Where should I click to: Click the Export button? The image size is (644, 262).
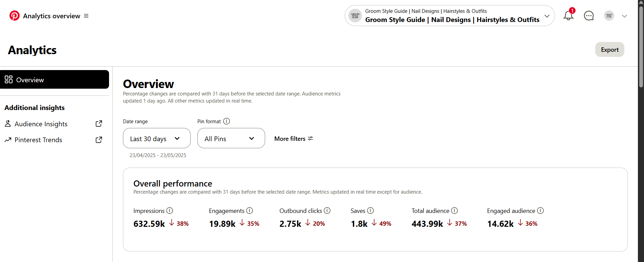pos(610,49)
